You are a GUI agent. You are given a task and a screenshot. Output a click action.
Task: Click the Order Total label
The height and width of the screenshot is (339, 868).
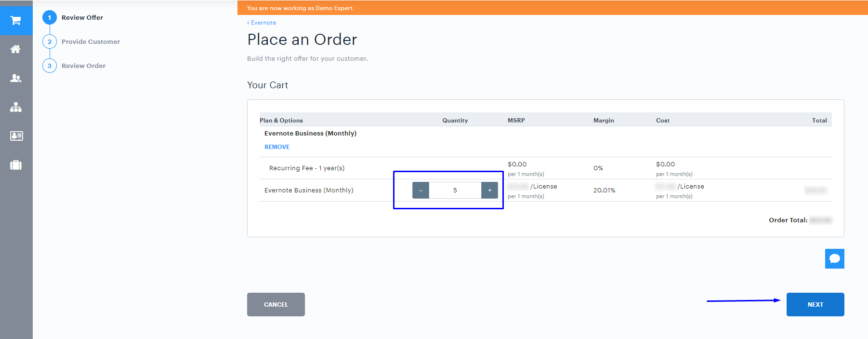pos(788,220)
